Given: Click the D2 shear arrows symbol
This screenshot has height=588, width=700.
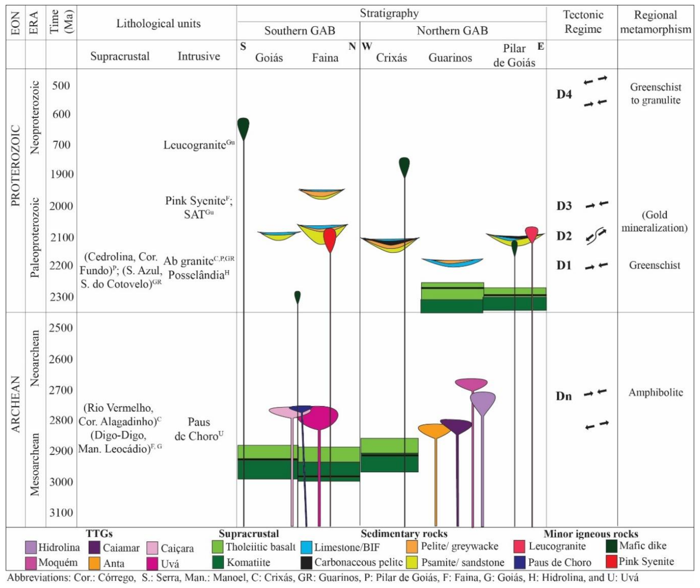Looking at the screenshot, I should tap(596, 236).
